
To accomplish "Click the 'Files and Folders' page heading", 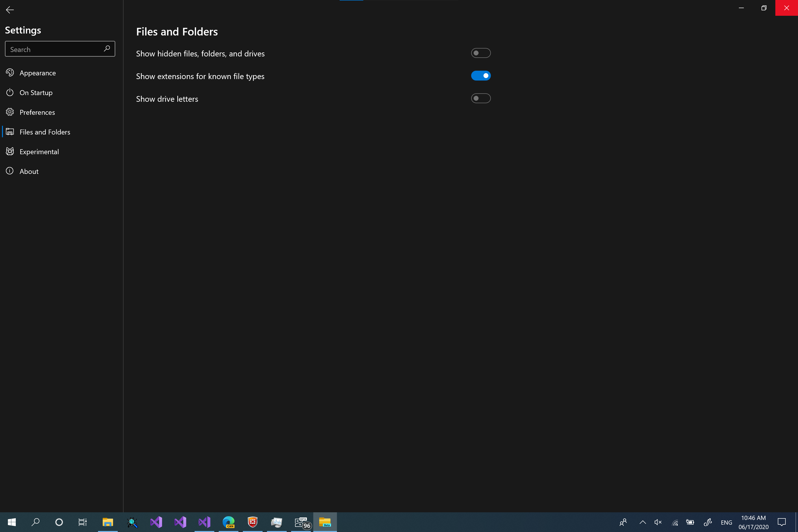I will tap(177, 32).
